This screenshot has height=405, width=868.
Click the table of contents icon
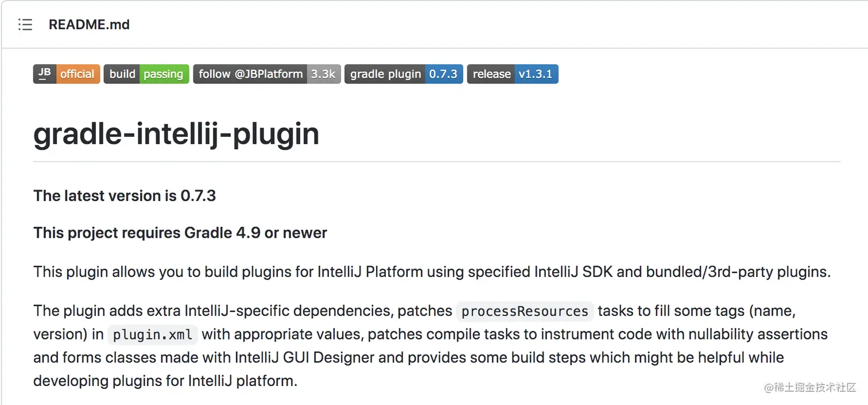tap(25, 25)
